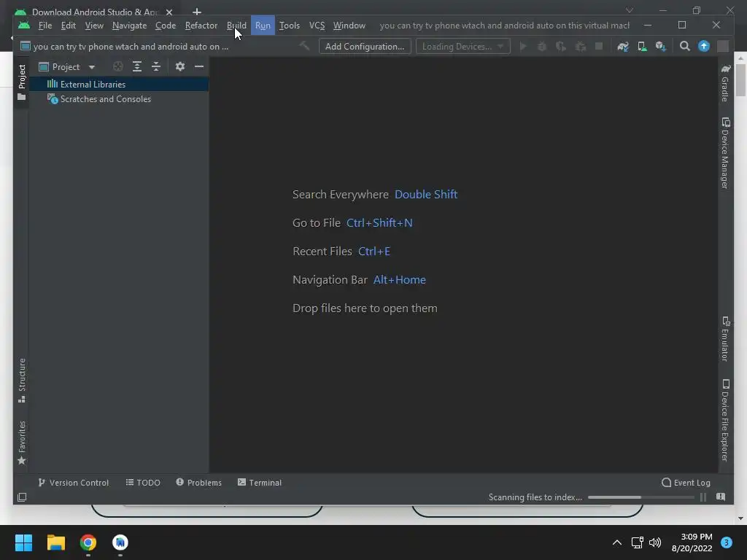Open the Tools menu

pos(289,26)
